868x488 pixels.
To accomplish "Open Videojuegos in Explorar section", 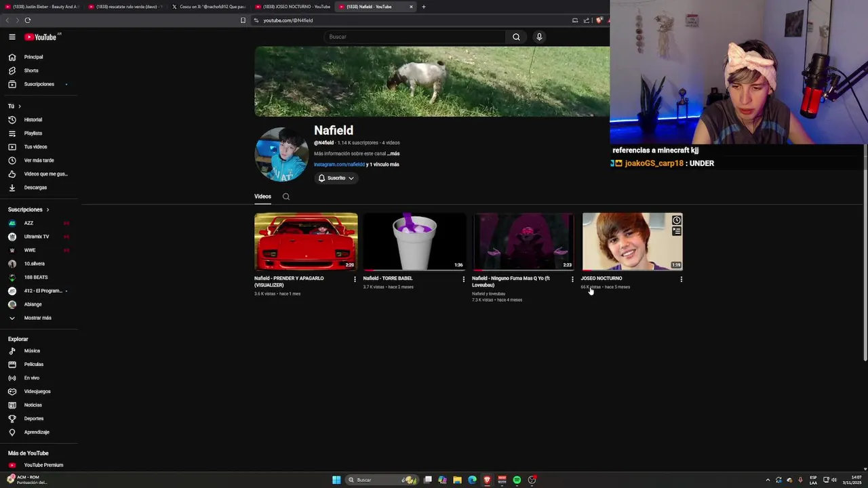I will point(37,392).
